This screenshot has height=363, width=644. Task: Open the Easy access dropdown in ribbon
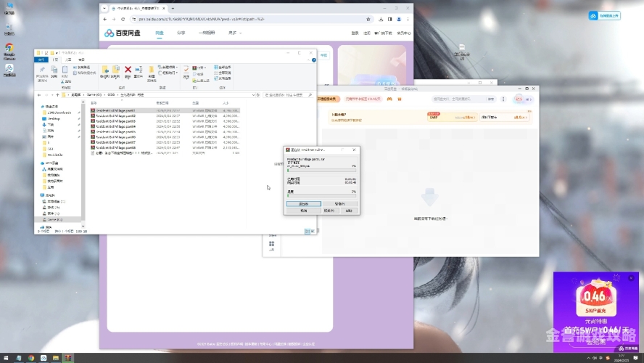(168, 73)
